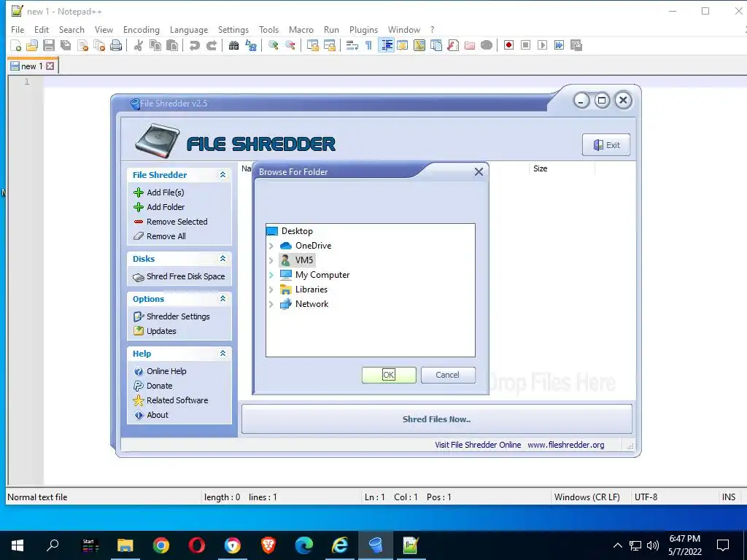The height and width of the screenshot is (560, 747).
Task: Close the Browse For Folder dialog
Action: (479, 171)
